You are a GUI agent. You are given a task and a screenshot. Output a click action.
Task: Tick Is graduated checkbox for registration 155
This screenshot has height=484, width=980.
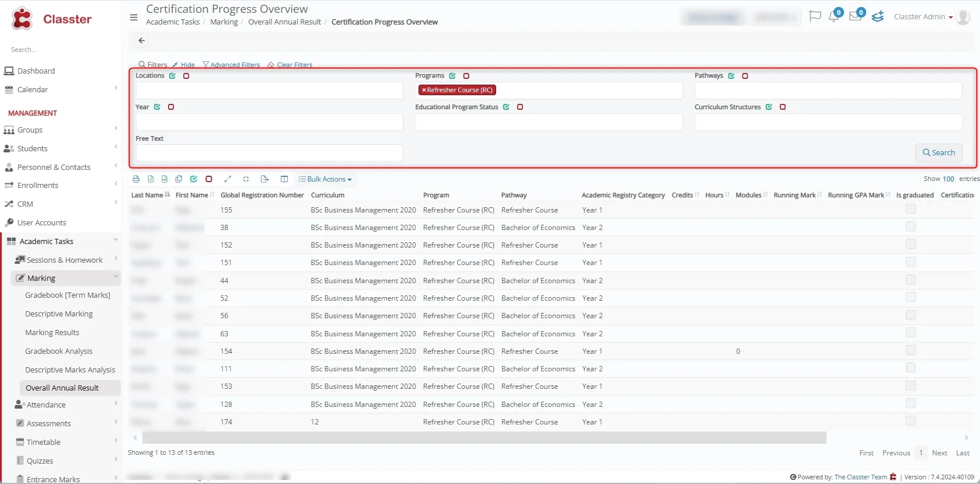[911, 209]
